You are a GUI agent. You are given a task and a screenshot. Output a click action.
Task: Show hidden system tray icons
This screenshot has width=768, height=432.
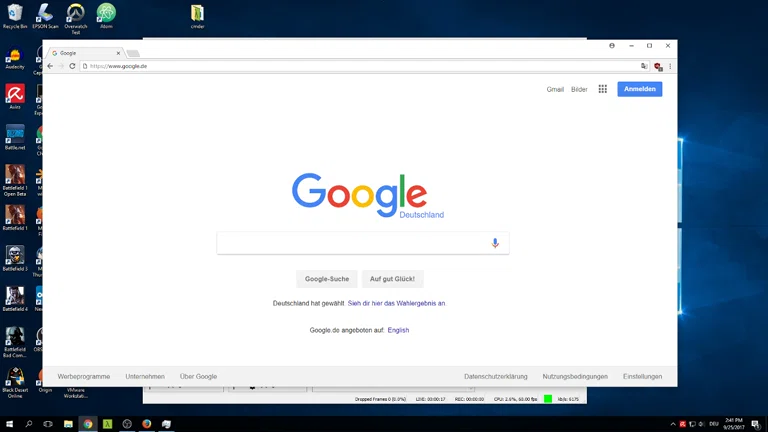click(673, 424)
